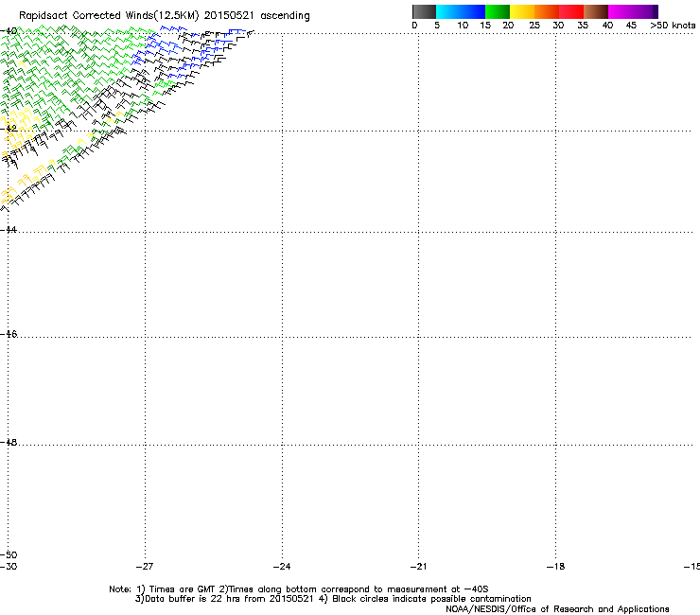Viewport: 700px width, 615px height.
Task: Pick the cyan-blue 5-15 knots color band
Action: [x=461, y=11]
